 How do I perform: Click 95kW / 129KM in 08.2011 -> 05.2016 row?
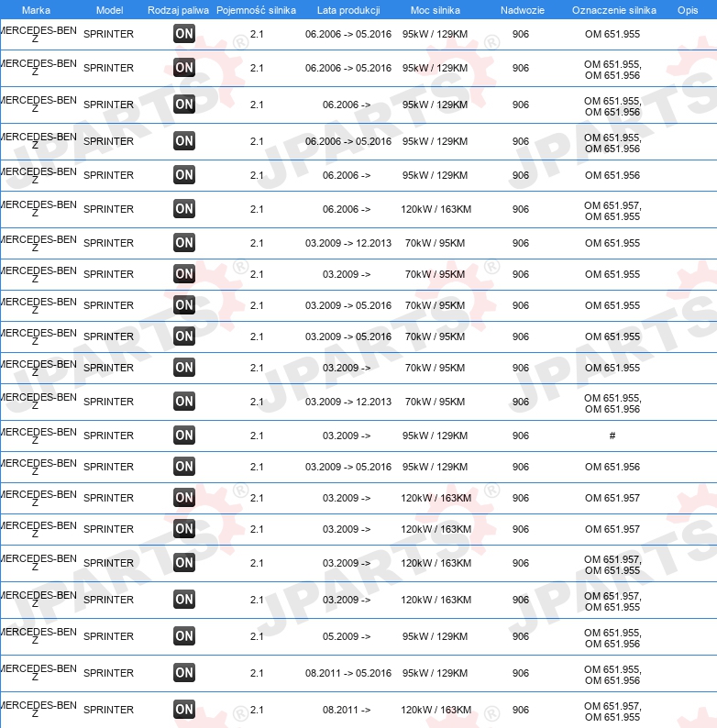pyautogui.click(x=436, y=673)
